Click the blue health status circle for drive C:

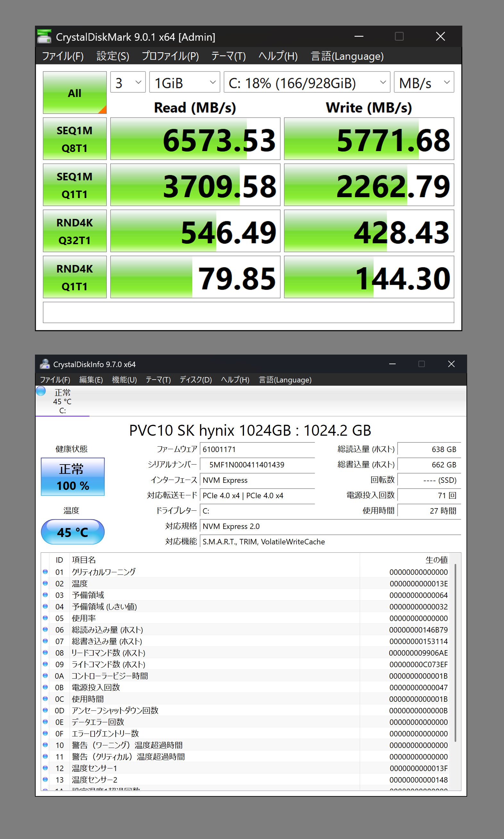(41, 391)
